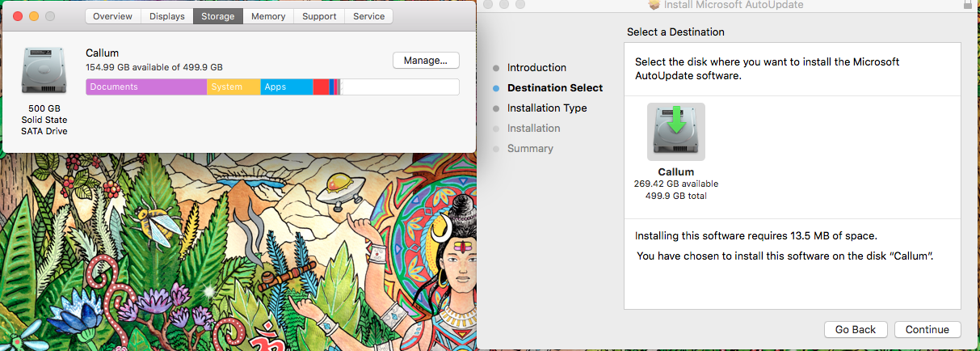Image resolution: width=980 pixels, height=351 pixels.
Task: Open the Memory tab
Action: (267, 16)
